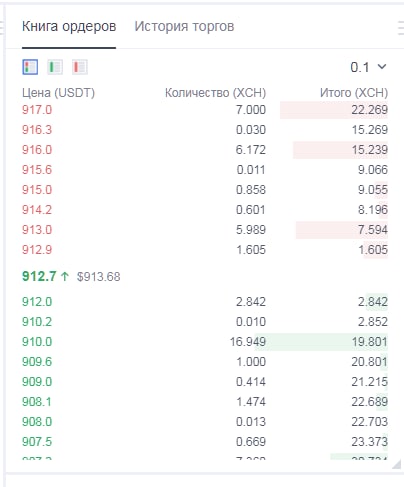Open the Книга ордеров tab
The image size is (404, 487).
pyautogui.click(x=69, y=26)
